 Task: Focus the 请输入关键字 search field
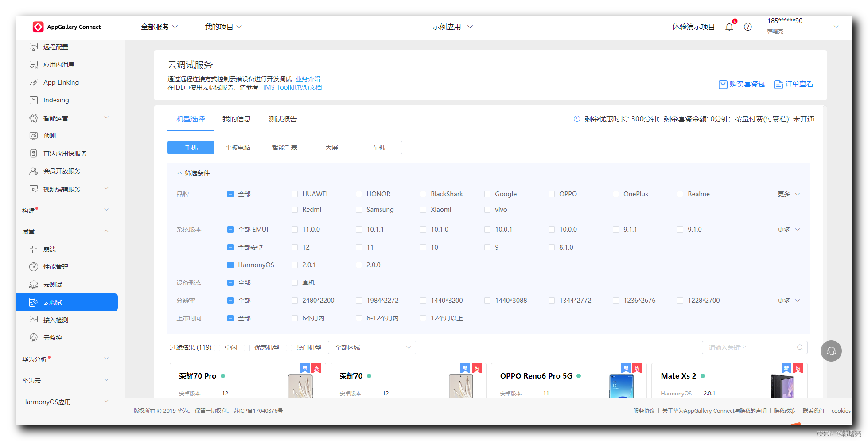tap(755, 347)
